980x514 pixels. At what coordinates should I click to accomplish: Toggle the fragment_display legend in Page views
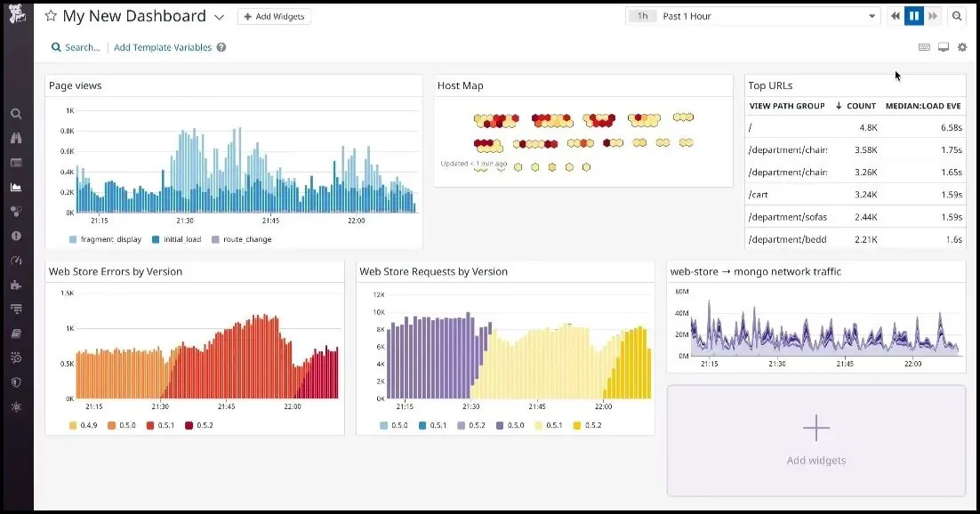[105, 239]
